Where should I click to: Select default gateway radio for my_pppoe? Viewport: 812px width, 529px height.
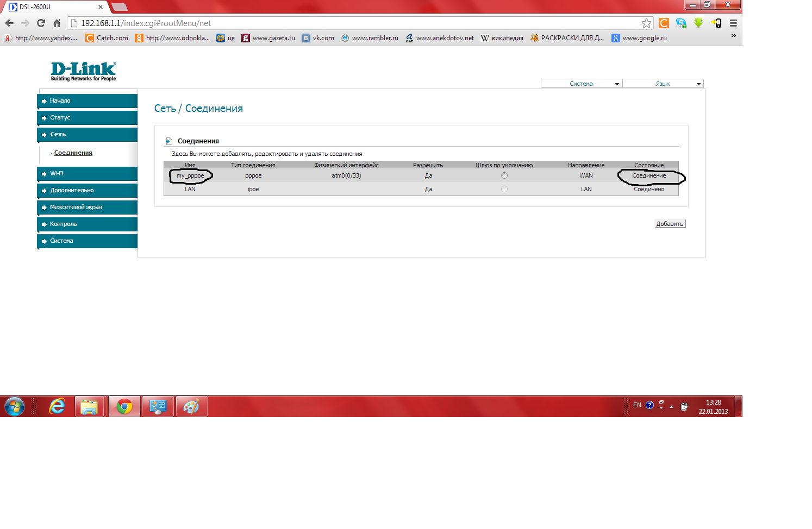(504, 175)
